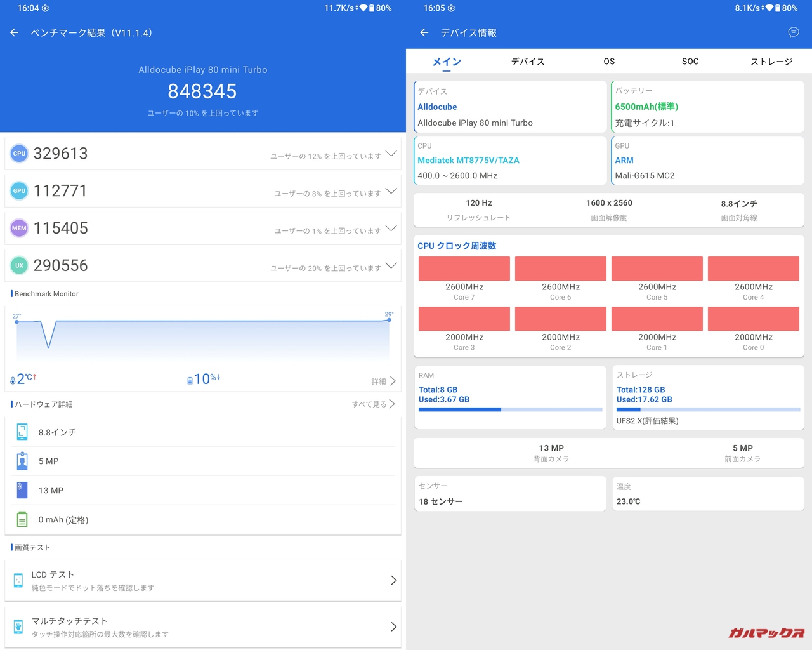Tap the 温度 23.0℃ entry
This screenshot has width=812, height=650.
click(708, 494)
